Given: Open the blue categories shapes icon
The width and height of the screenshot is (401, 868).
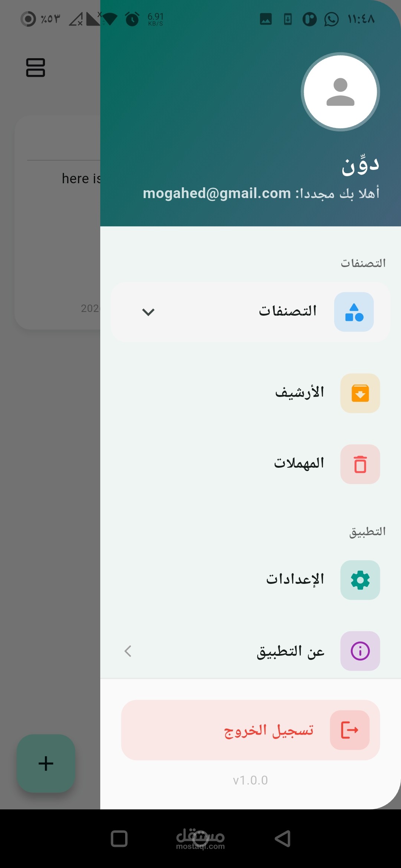Looking at the screenshot, I should pos(354,312).
